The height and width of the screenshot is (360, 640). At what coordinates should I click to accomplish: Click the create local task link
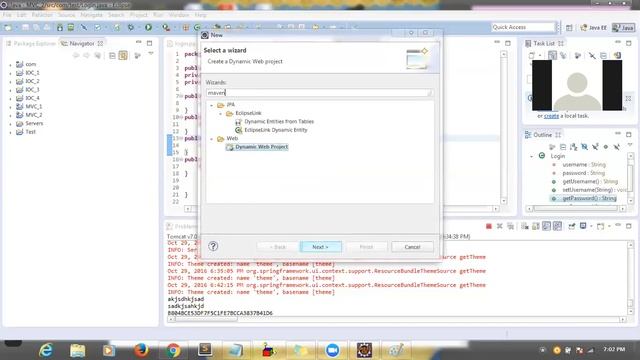point(551,116)
